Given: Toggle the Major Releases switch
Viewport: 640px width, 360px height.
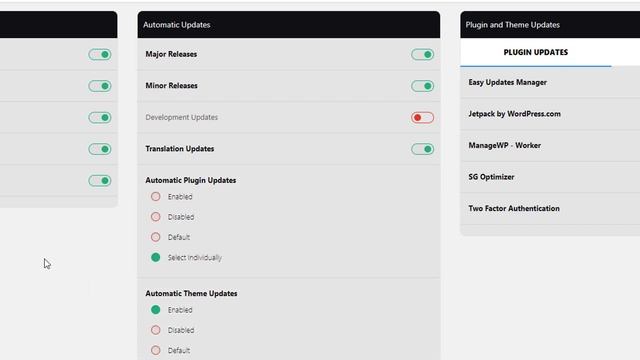Looking at the screenshot, I should (x=422, y=54).
